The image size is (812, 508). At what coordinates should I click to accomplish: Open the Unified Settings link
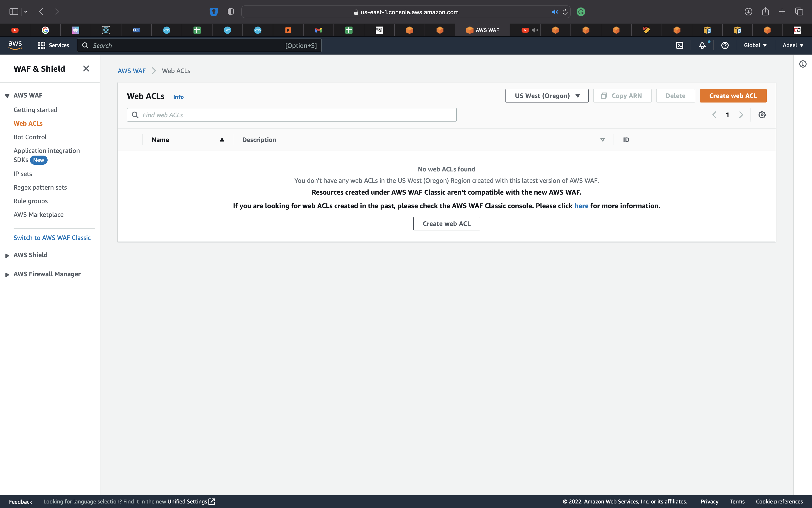coord(191,502)
